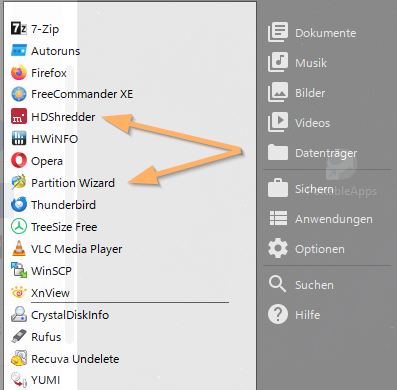The image size is (397, 390).
Task: Open CrystalDiskInfo from the list
Action: click(60, 315)
